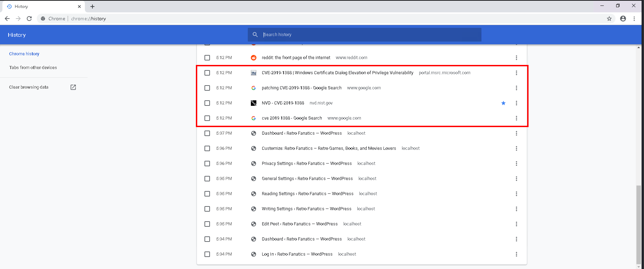
Task: Open Clear browsing data link
Action: click(x=29, y=87)
